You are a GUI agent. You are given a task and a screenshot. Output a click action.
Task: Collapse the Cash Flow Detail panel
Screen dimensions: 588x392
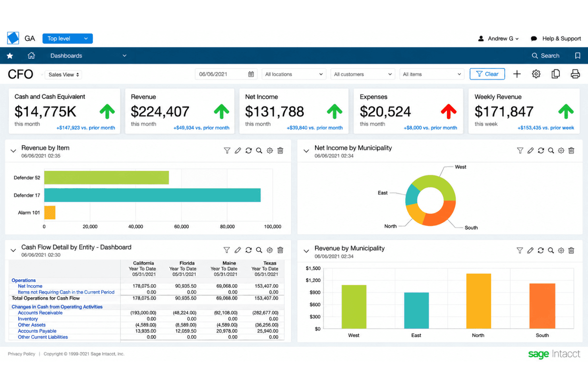tap(13, 250)
